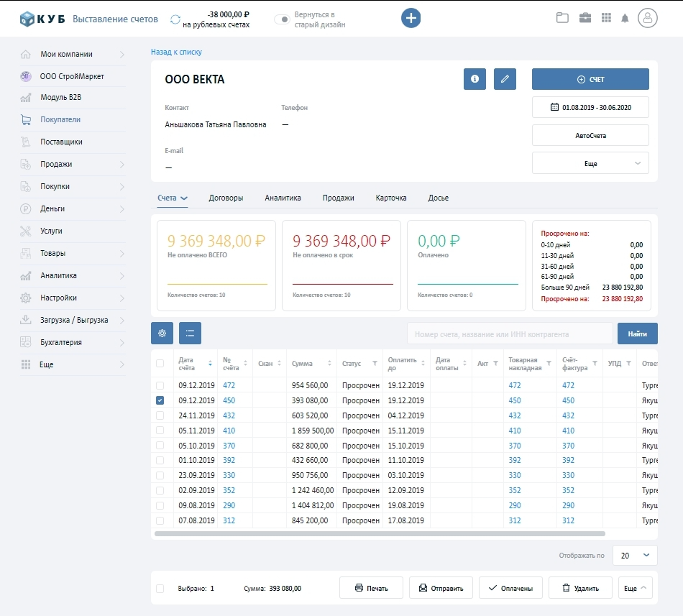This screenshot has height=616, width=683.
Task: Open user profile avatar icon
Action: coord(648,19)
